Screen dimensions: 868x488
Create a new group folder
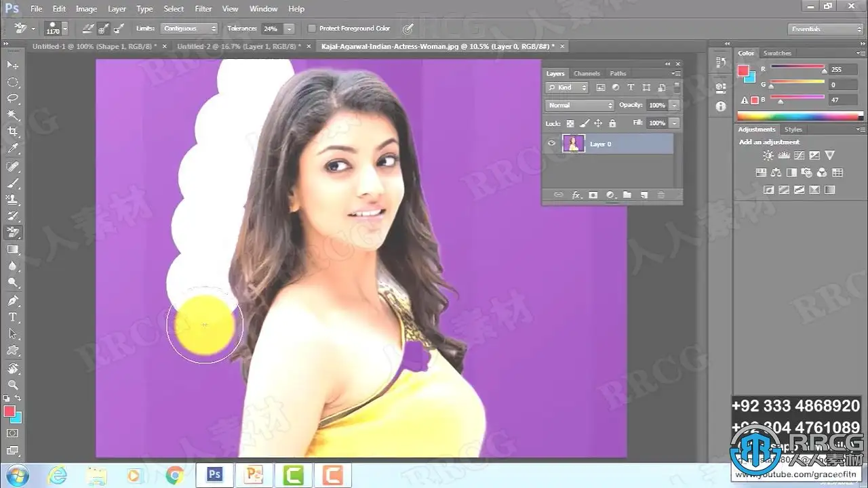coord(627,195)
